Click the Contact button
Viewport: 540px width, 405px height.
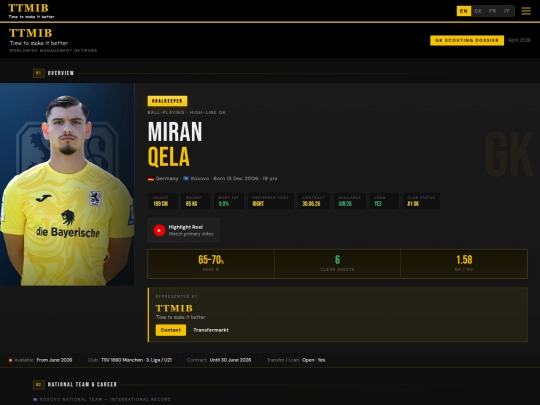(x=170, y=330)
